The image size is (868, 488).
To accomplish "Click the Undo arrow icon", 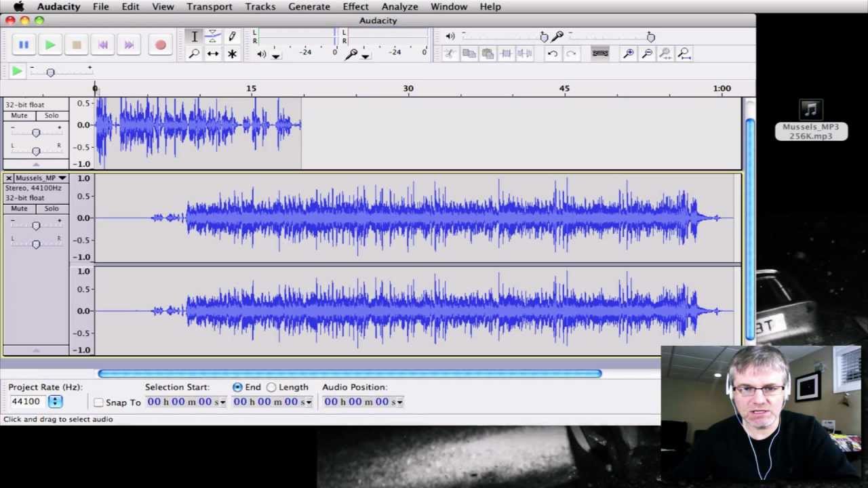I will pos(553,54).
